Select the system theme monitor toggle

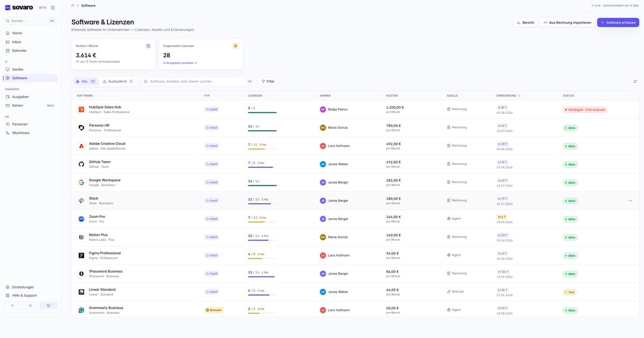pos(48,305)
